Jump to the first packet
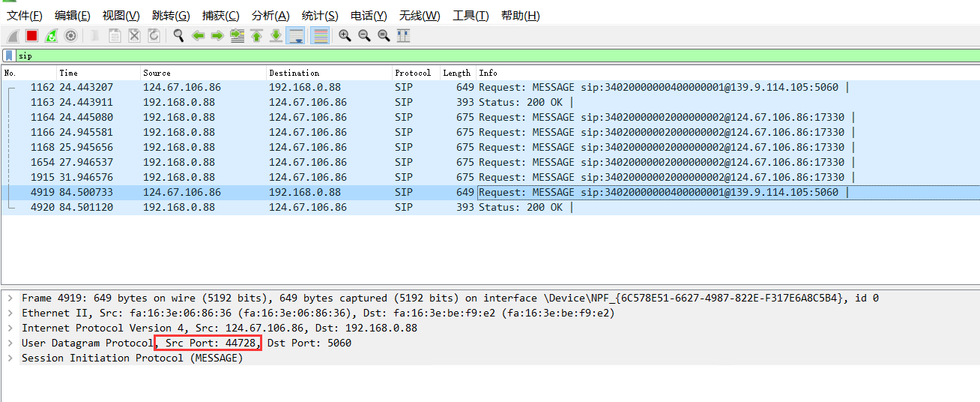The height and width of the screenshot is (402, 980). tap(257, 35)
